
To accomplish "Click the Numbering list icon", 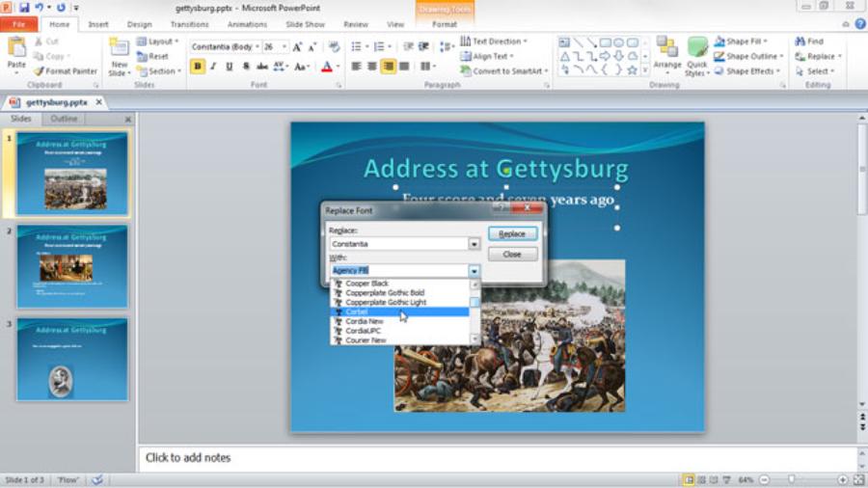I will [379, 46].
